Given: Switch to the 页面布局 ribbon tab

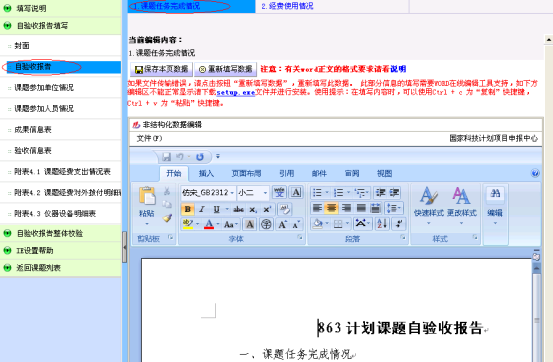Looking at the screenshot, I should click(x=246, y=173).
